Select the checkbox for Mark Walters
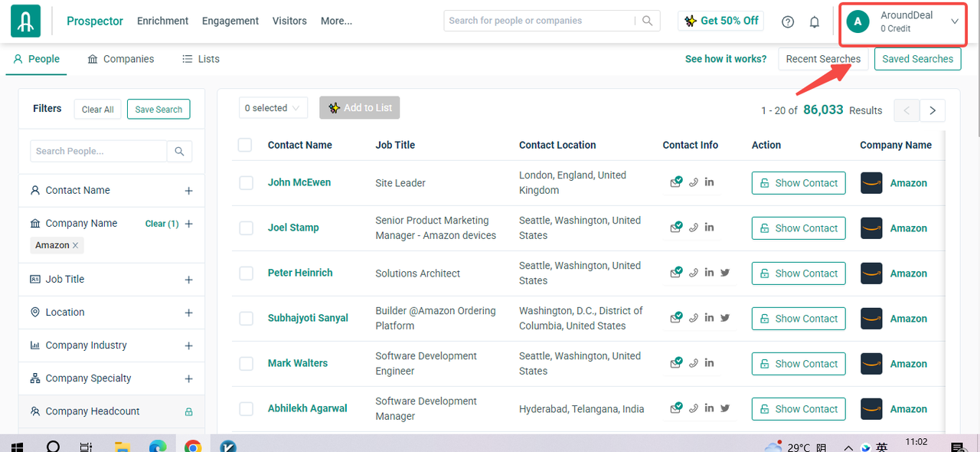 pyautogui.click(x=246, y=364)
